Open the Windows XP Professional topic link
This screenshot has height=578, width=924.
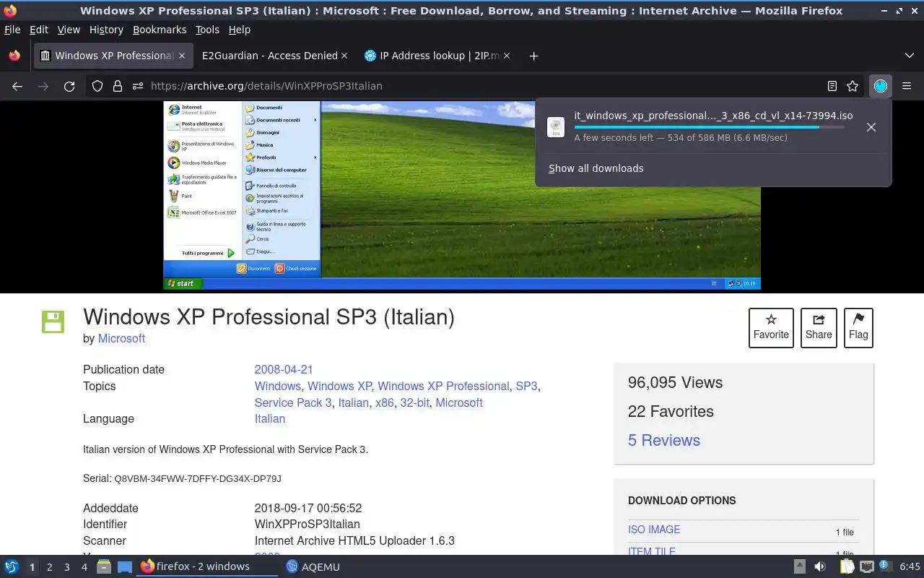point(443,386)
